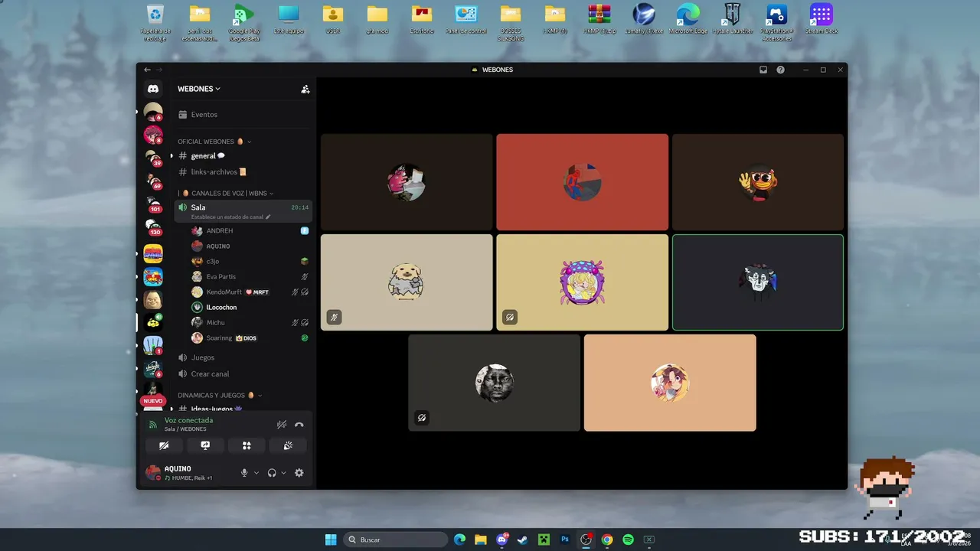Open the Voz conectada channel link
980x551 pixels.
[x=188, y=420]
